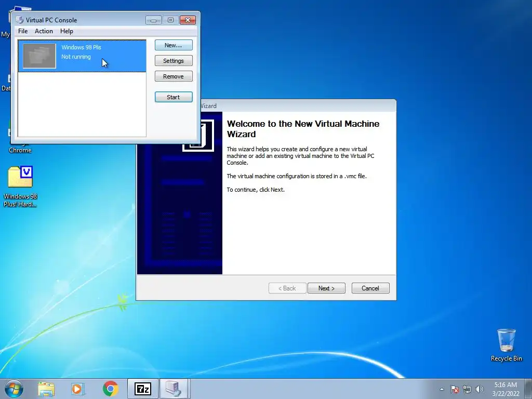Start the Windows 98 Plis machine
The height and width of the screenshot is (399, 532).
click(174, 97)
